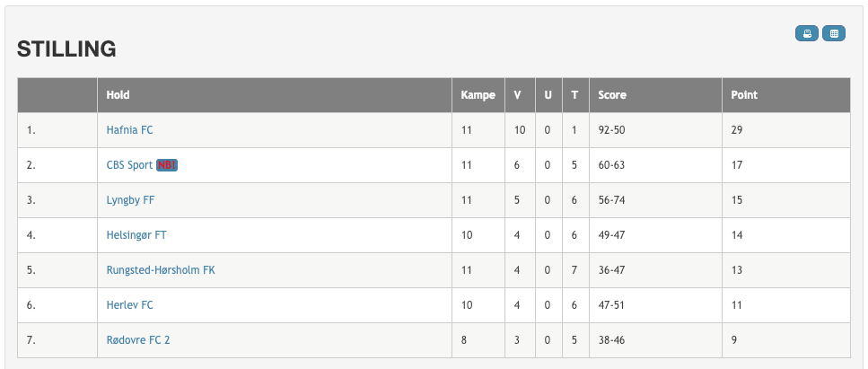The height and width of the screenshot is (369, 868).
Task: Open the Rungsted-Hørsholm FK team link
Action: point(161,270)
